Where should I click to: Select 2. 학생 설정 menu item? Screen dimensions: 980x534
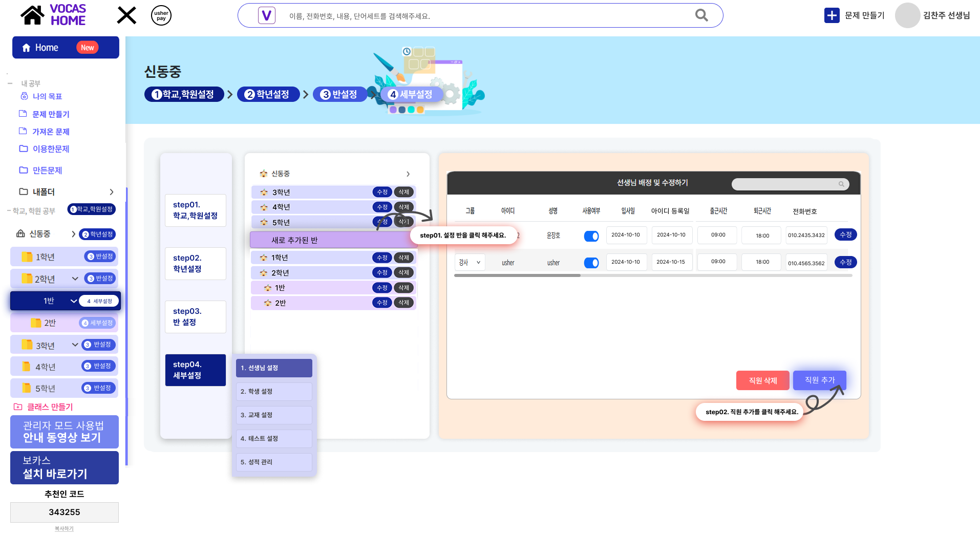274,392
